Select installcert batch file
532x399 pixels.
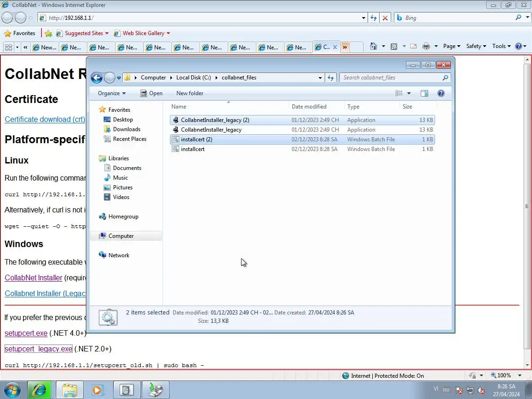point(302,149)
